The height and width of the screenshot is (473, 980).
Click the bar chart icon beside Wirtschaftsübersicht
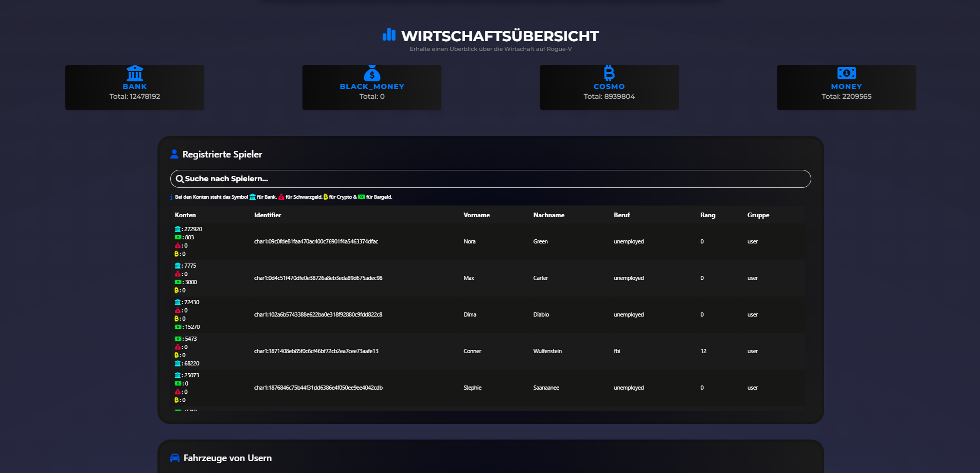pos(389,34)
